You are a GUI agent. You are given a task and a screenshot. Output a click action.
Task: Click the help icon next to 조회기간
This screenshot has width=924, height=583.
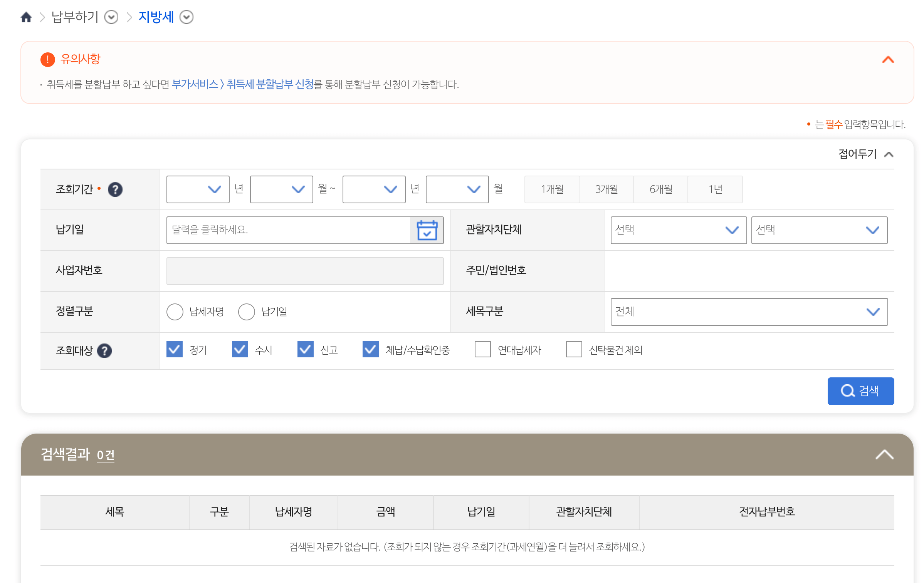[115, 189]
